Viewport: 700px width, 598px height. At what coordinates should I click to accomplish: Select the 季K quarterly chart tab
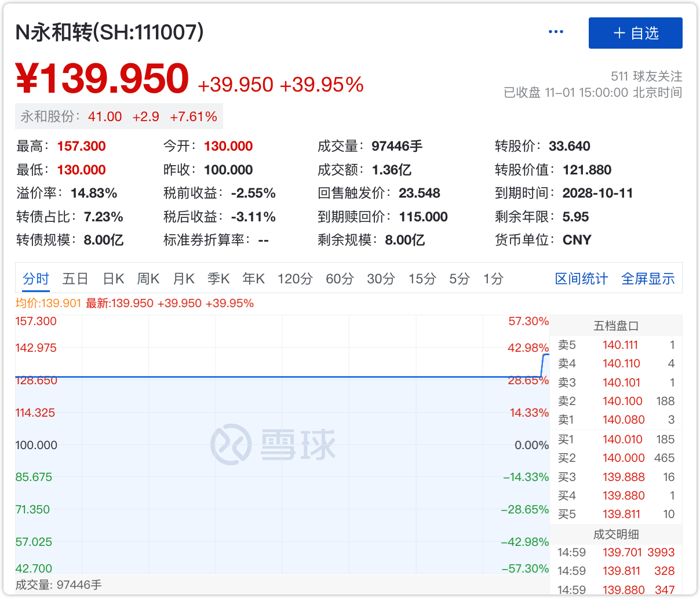(219, 279)
